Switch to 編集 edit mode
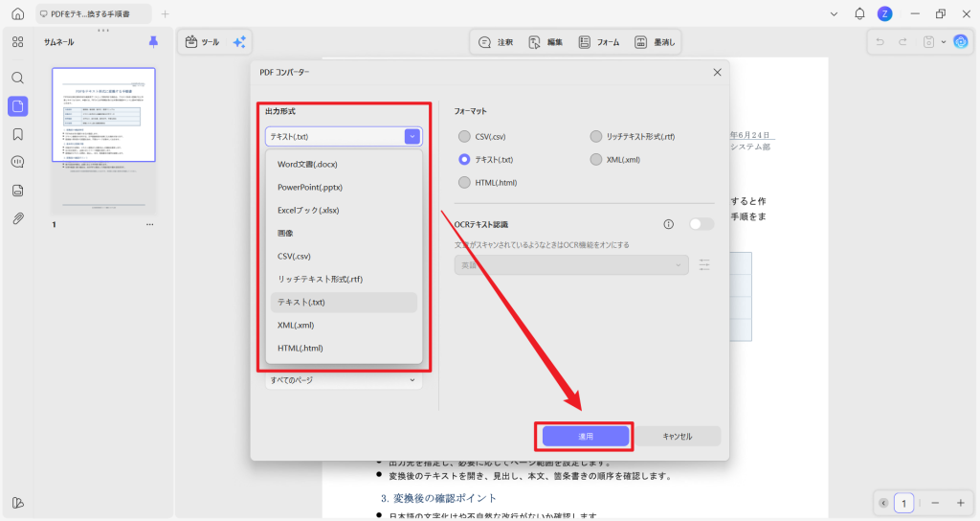980x521 pixels. pyautogui.click(x=546, y=42)
